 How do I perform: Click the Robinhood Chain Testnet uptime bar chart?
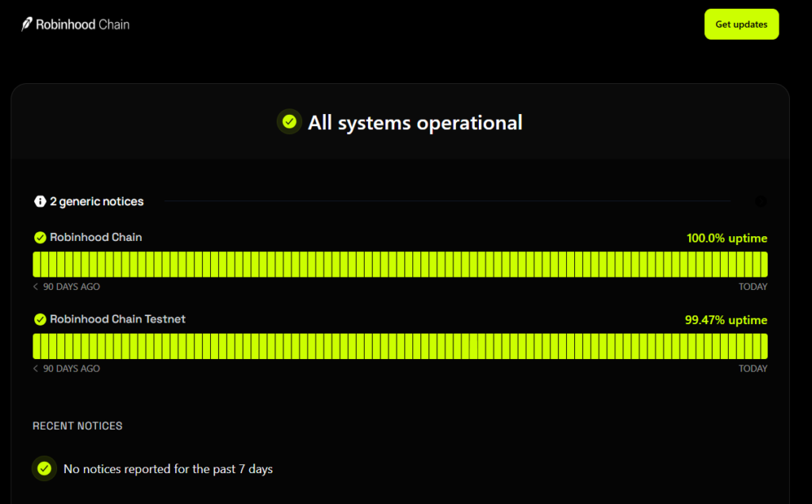coord(400,346)
